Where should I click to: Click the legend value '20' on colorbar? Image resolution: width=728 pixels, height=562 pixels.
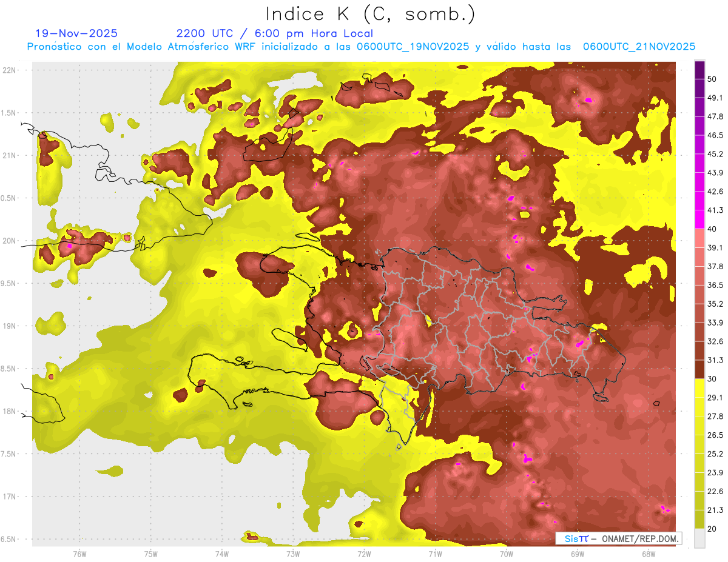click(x=713, y=529)
